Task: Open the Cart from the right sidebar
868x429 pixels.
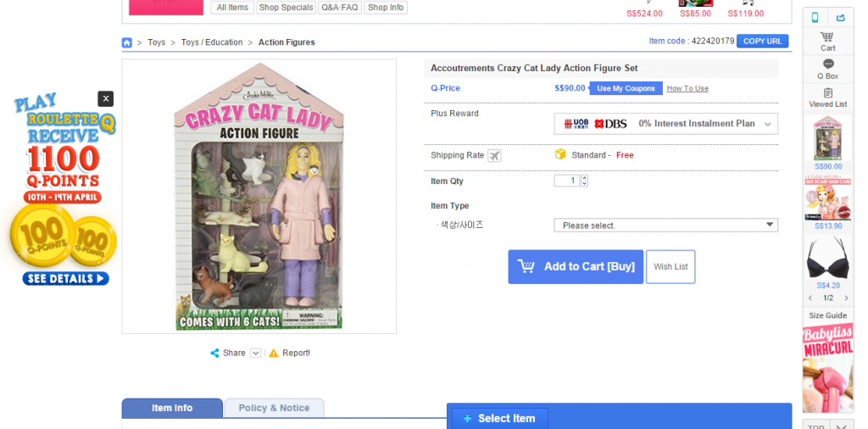Action: coord(827,41)
